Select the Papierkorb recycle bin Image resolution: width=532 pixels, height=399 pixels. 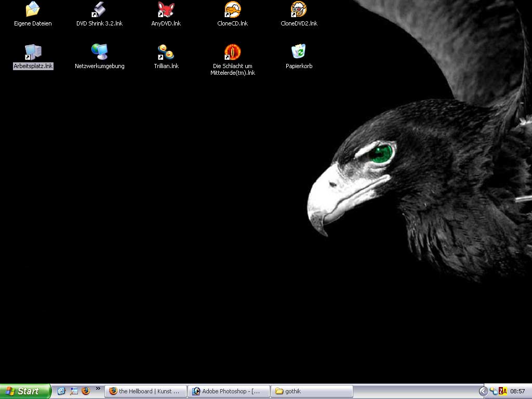[x=299, y=52]
